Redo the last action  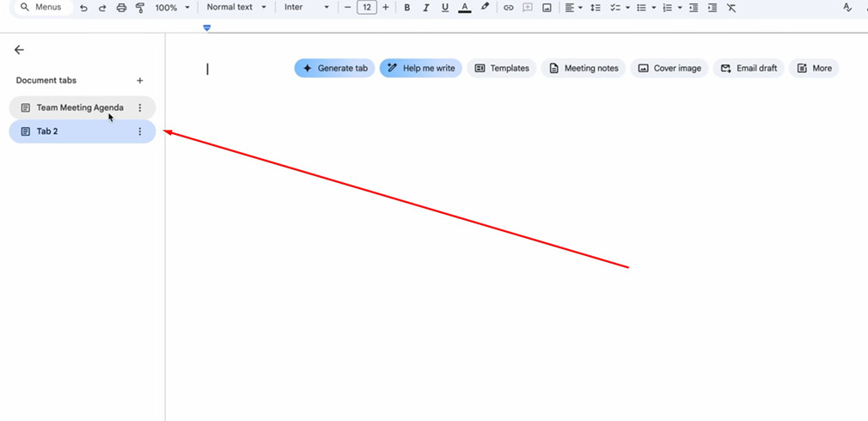[x=102, y=8]
